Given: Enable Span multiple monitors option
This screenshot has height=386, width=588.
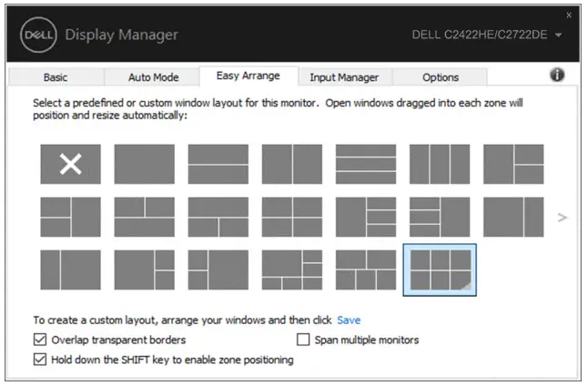Looking at the screenshot, I should click(305, 340).
